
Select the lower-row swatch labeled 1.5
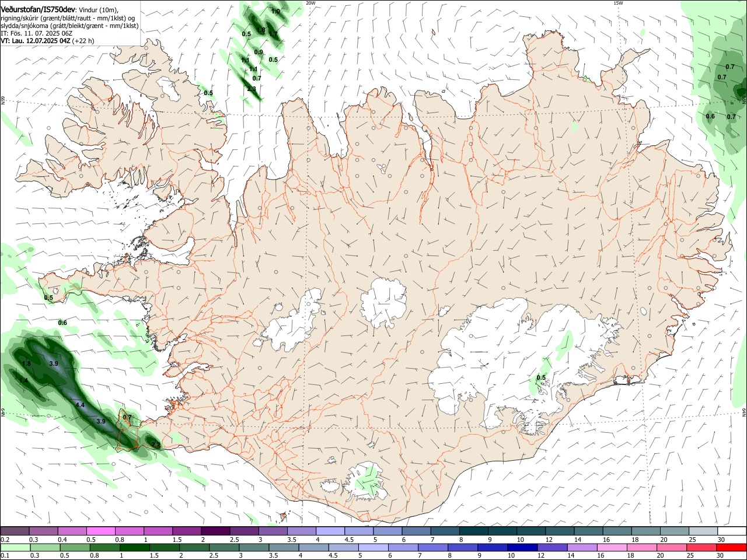[x=164, y=547]
